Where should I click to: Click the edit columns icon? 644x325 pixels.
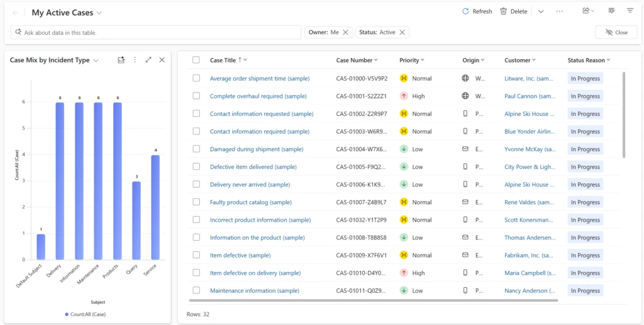[611, 11]
